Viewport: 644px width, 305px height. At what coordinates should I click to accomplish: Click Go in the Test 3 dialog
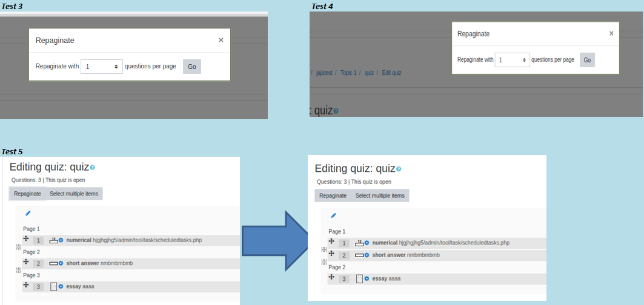[x=192, y=67]
